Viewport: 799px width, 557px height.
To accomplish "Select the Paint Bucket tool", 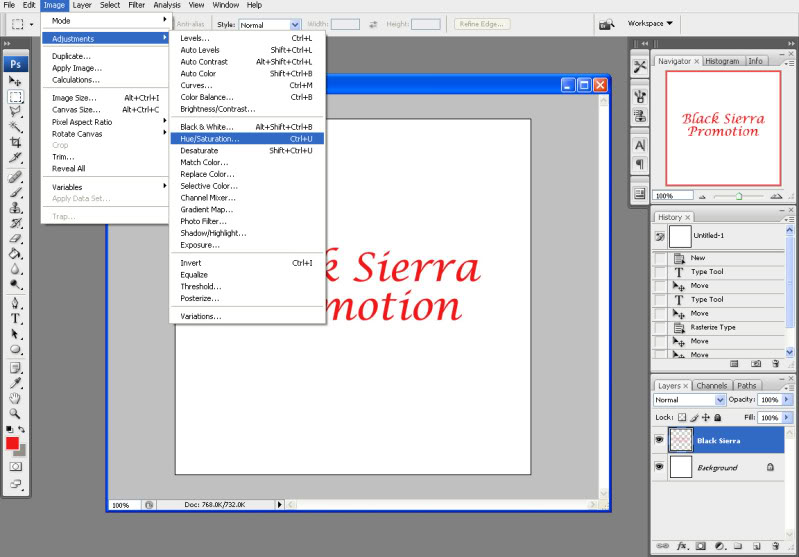I will coord(15,253).
